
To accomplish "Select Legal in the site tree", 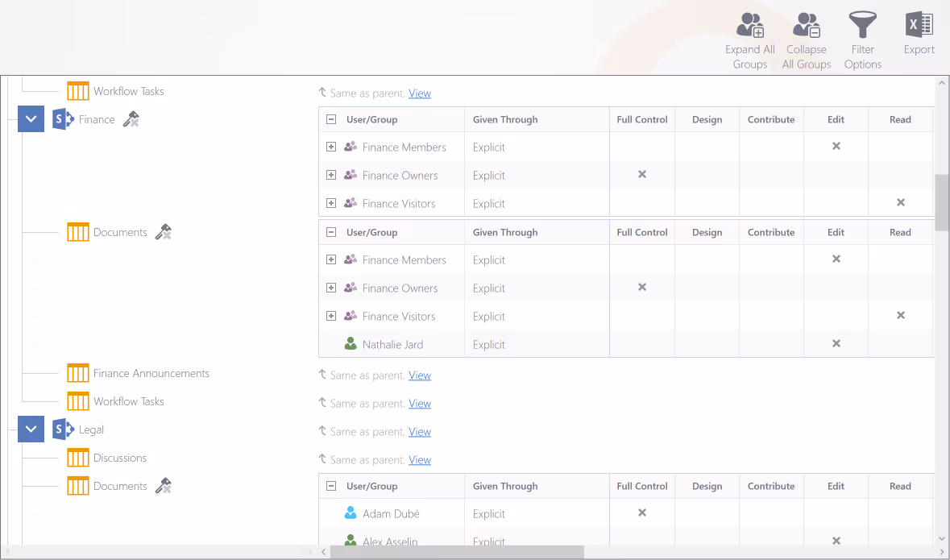I will click(92, 429).
